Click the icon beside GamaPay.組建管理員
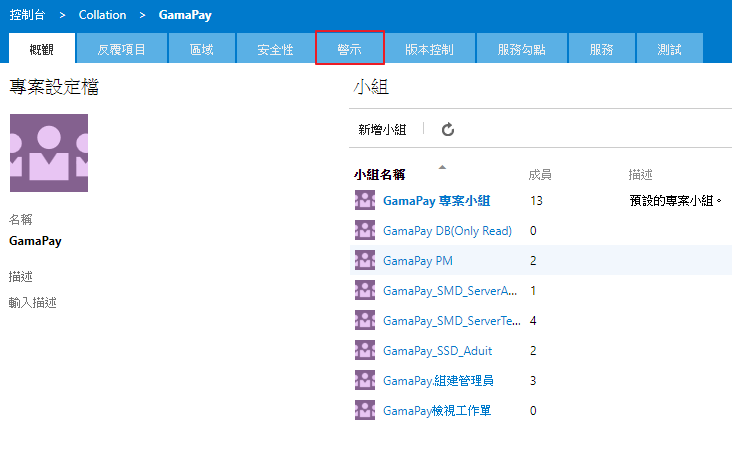 click(x=365, y=380)
